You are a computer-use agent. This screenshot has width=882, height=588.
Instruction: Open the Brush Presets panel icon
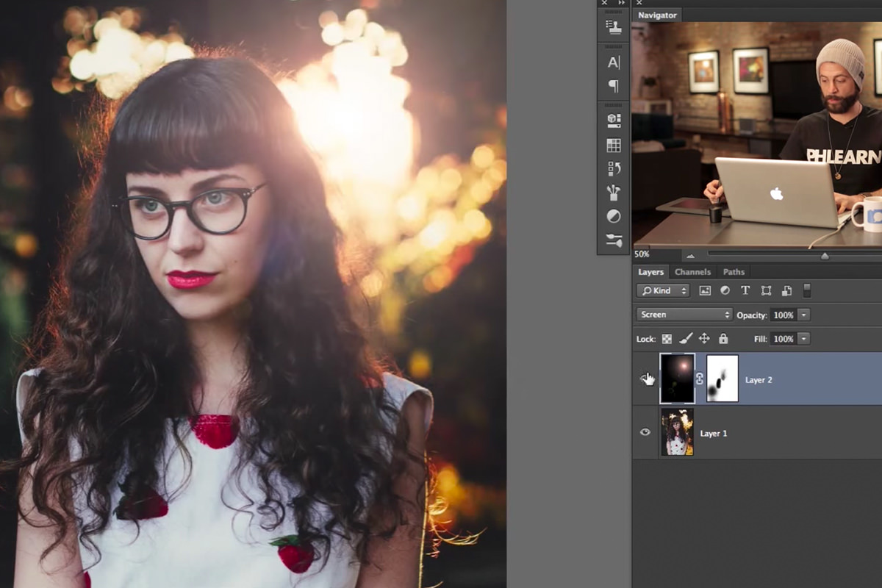pos(614,193)
